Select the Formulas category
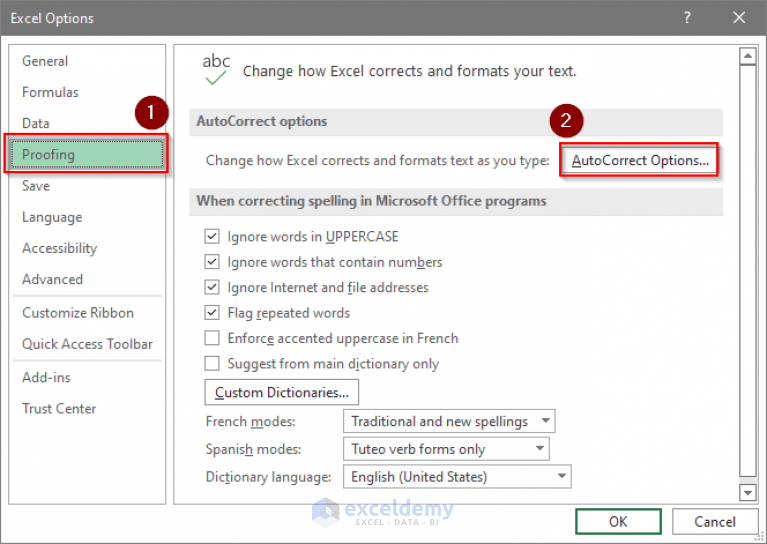Image resolution: width=767 pixels, height=544 pixels. pyautogui.click(x=50, y=92)
